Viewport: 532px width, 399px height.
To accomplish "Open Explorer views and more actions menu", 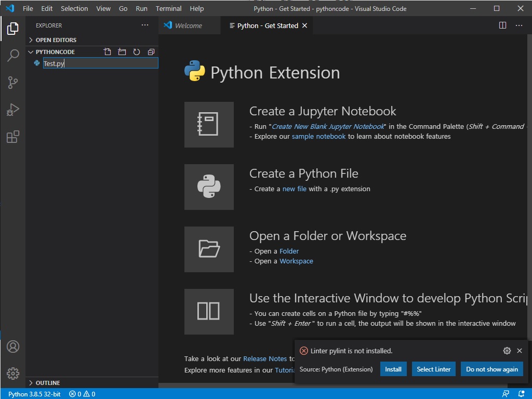I will [x=145, y=25].
